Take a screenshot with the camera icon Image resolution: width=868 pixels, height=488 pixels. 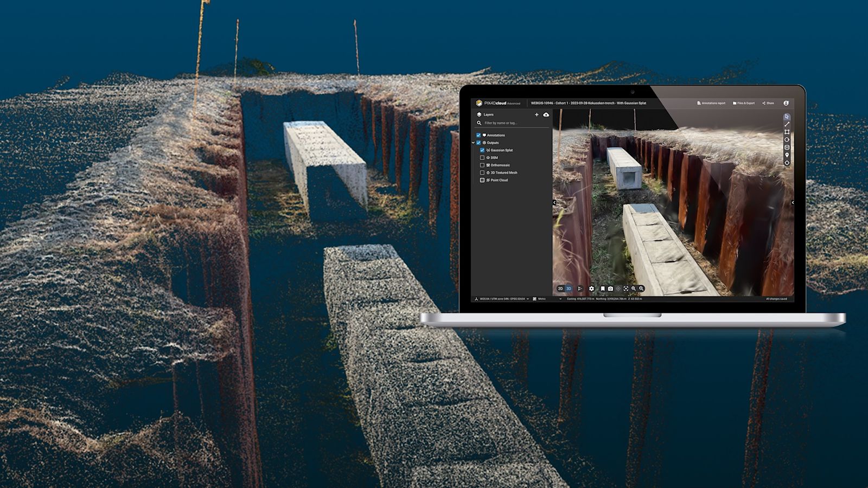point(610,289)
